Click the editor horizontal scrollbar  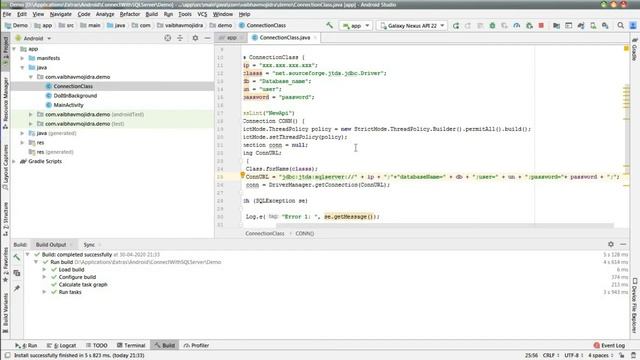pyautogui.click(x=445, y=225)
